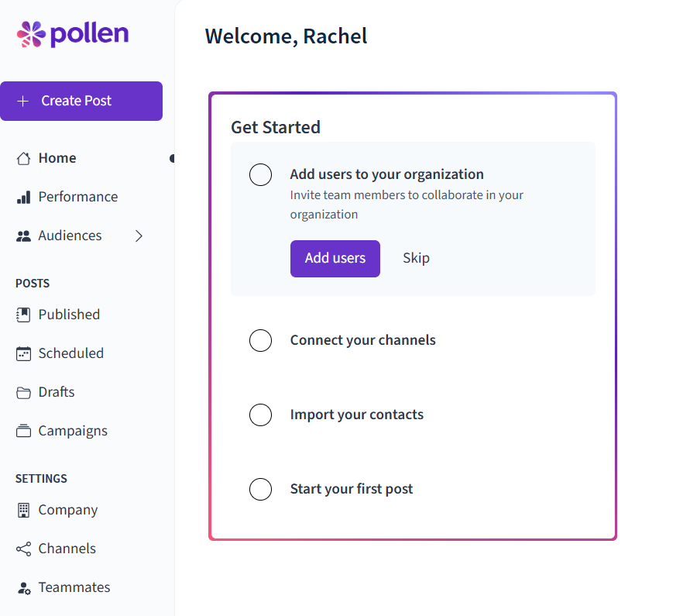Mark 'Add users to your organization' as complete
Image resolution: width=690 pixels, height=616 pixels.
(x=260, y=174)
